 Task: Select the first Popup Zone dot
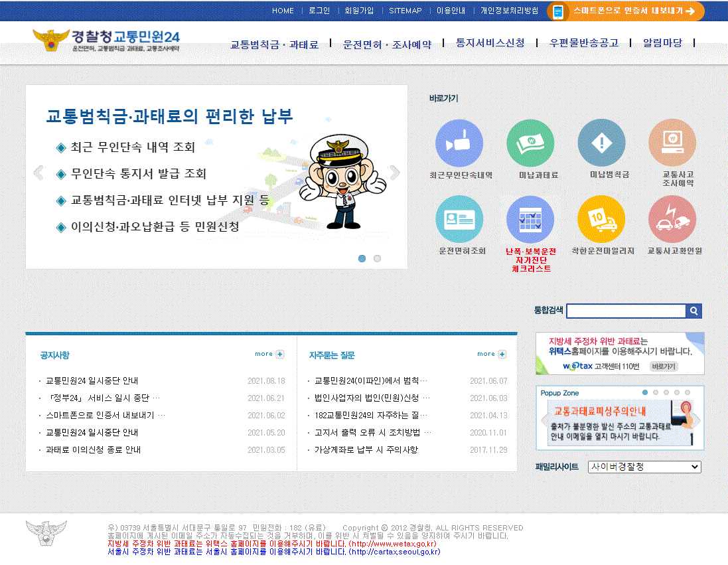(645, 392)
